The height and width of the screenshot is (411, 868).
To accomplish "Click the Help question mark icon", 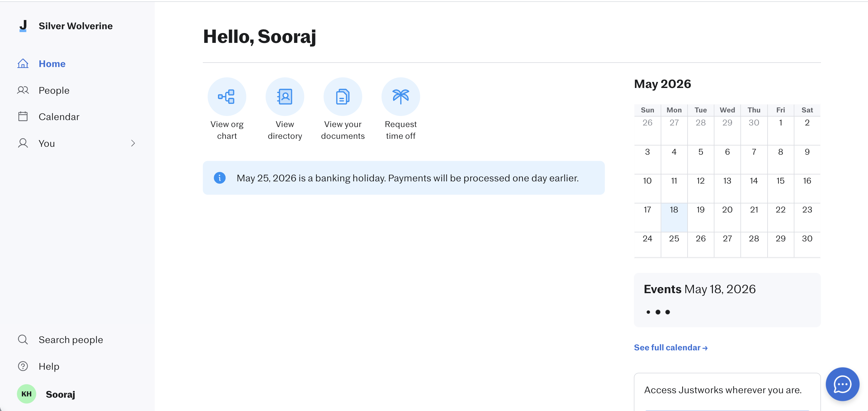I will click(x=23, y=366).
